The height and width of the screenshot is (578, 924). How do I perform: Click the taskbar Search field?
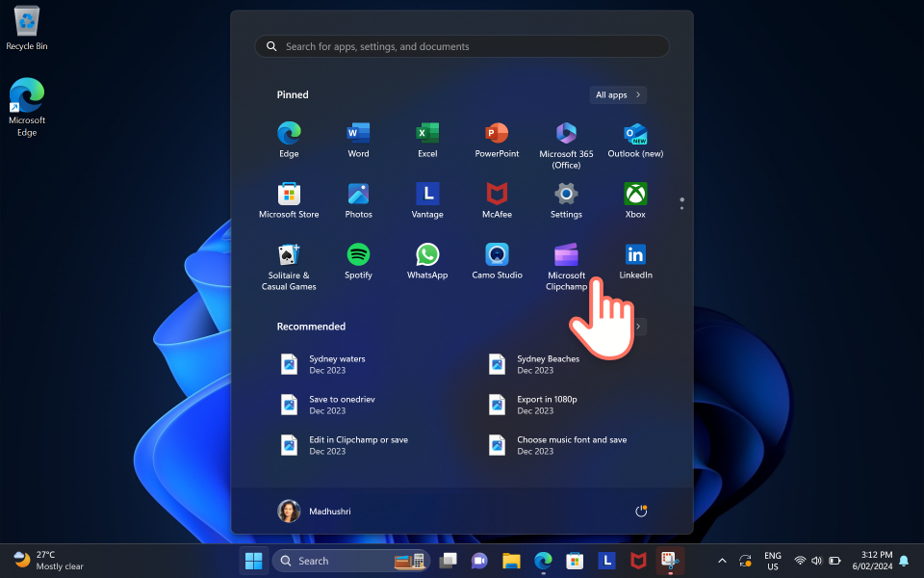coord(352,561)
